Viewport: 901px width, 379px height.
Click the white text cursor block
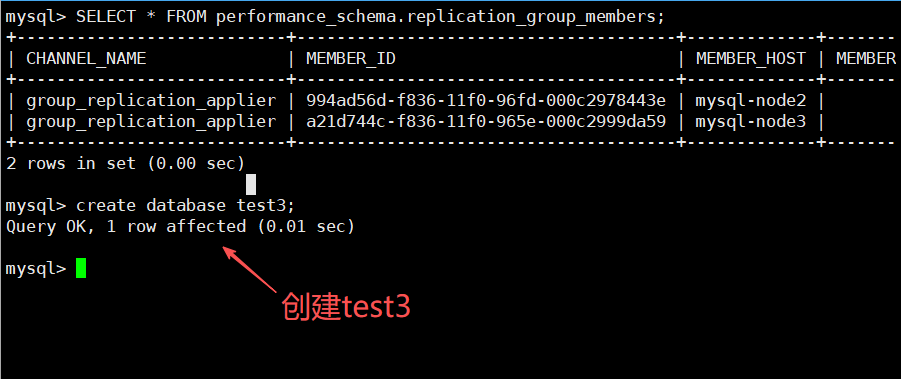251,185
